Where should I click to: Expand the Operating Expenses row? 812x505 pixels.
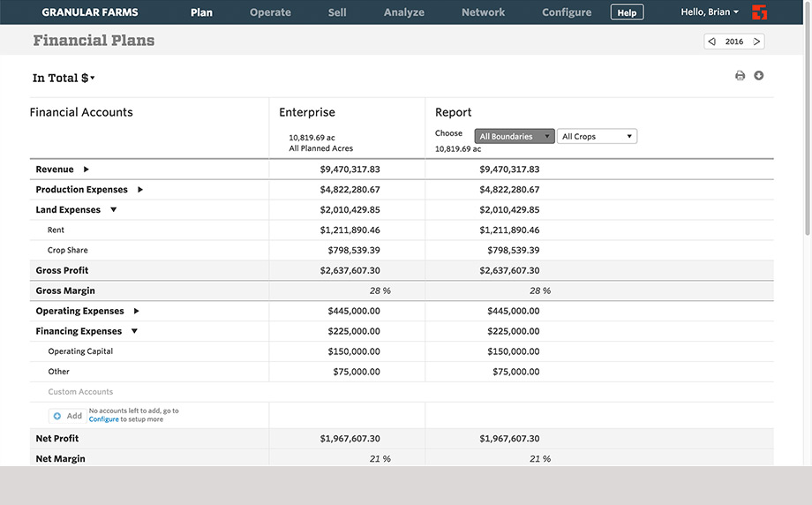136,311
